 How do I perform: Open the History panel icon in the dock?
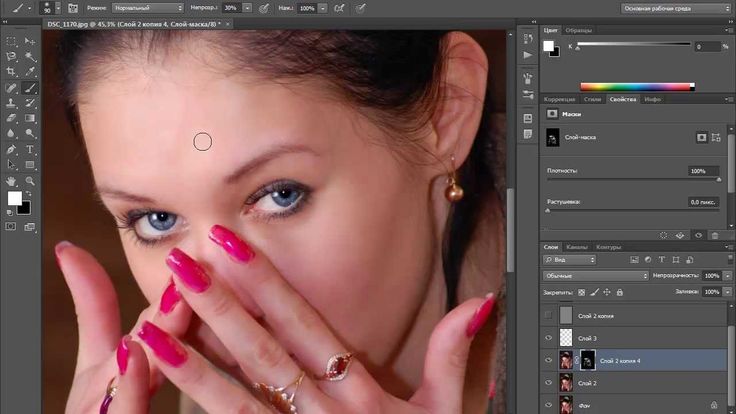click(528, 39)
